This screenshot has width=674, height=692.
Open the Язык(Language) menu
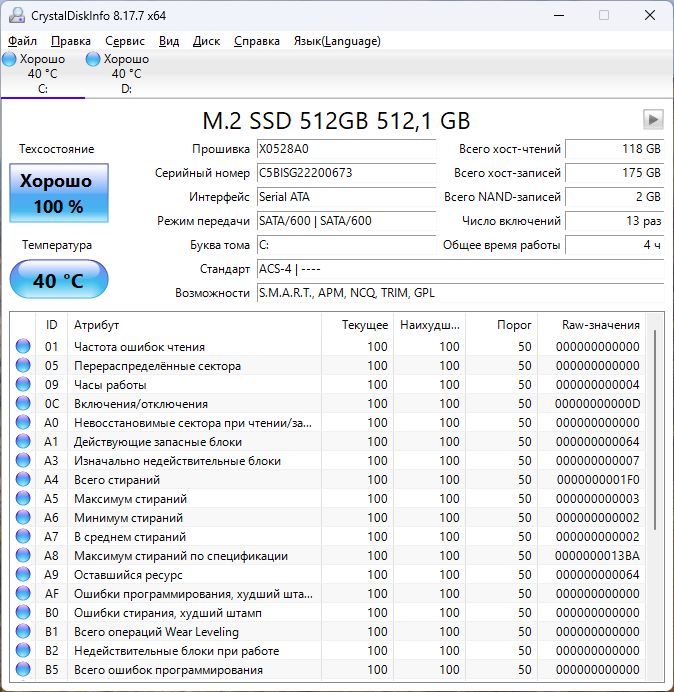point(336,41)
